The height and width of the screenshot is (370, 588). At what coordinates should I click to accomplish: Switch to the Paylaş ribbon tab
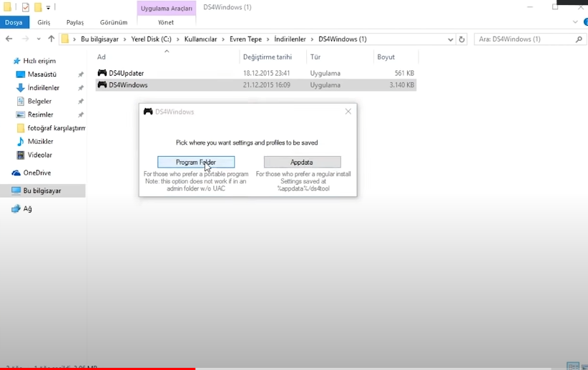click(75, 22)
